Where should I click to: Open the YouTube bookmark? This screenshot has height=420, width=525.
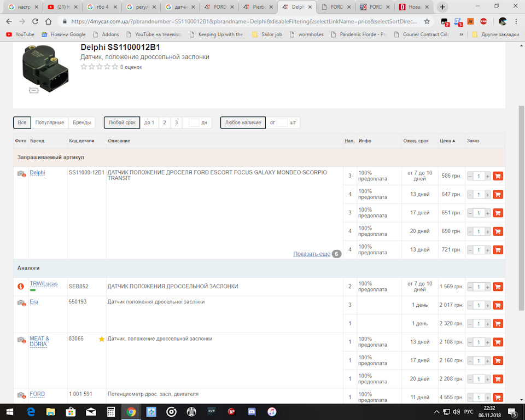[20, 34]
